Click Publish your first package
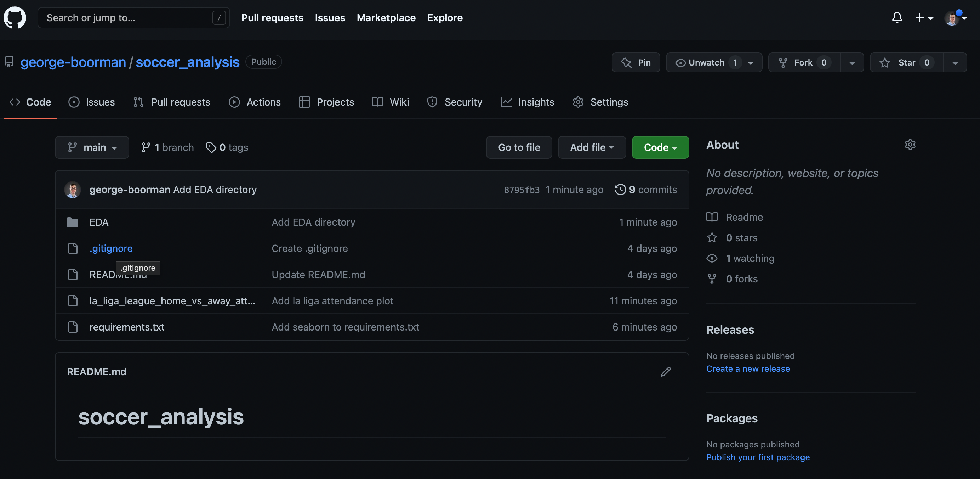Viewport: 980px width, 479px height. tap(758, 457)
